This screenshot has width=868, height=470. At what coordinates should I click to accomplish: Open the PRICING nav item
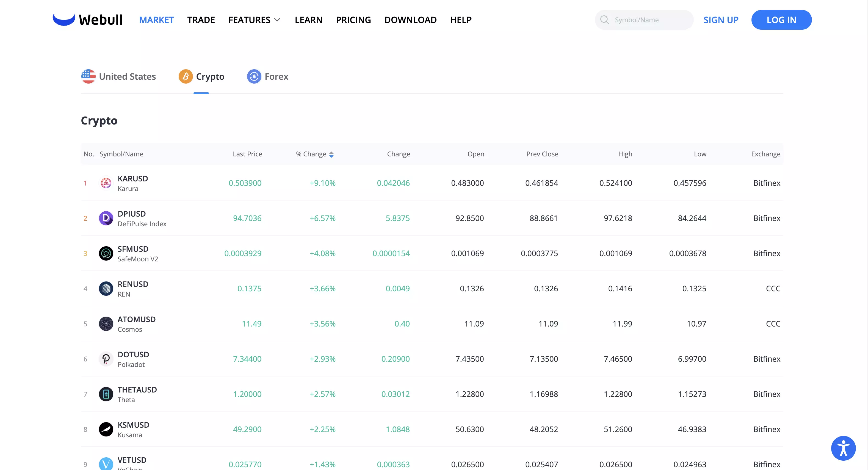tap(353, 20)
